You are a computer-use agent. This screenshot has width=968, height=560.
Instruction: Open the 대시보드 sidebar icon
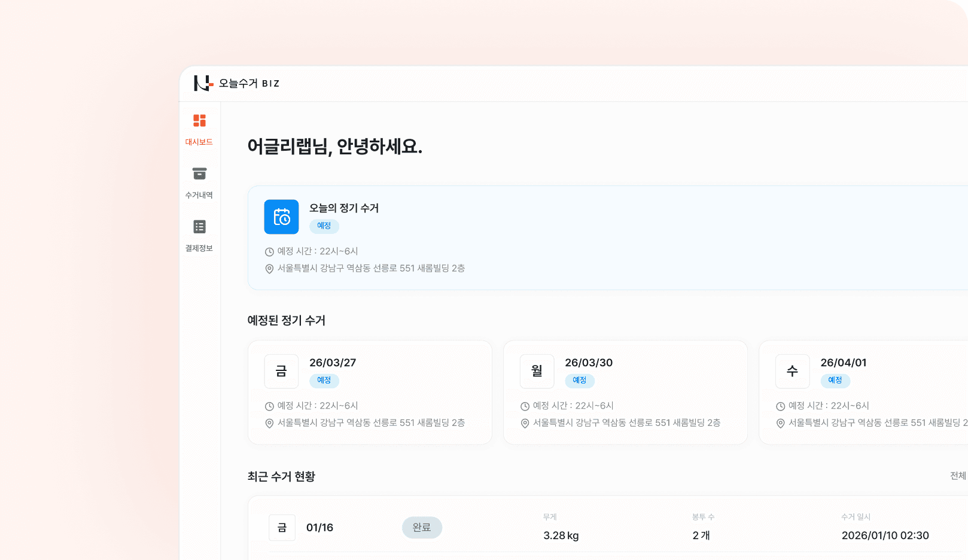point(199,120)
